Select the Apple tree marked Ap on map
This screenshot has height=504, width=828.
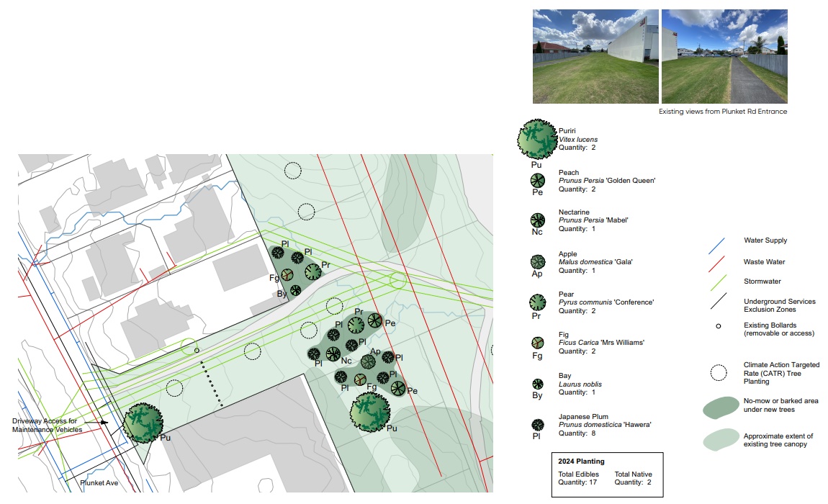click(x=369, y=362)
